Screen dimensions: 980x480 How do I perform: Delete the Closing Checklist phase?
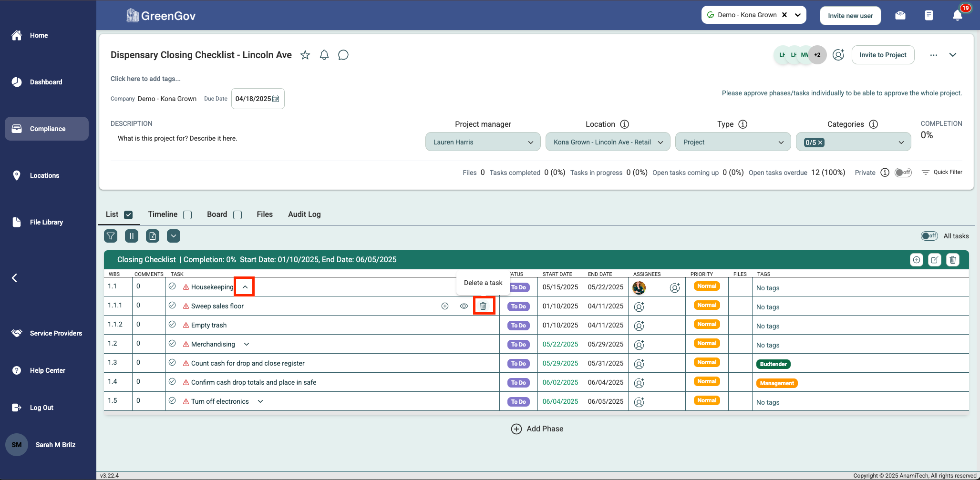(x=953, y=260)
